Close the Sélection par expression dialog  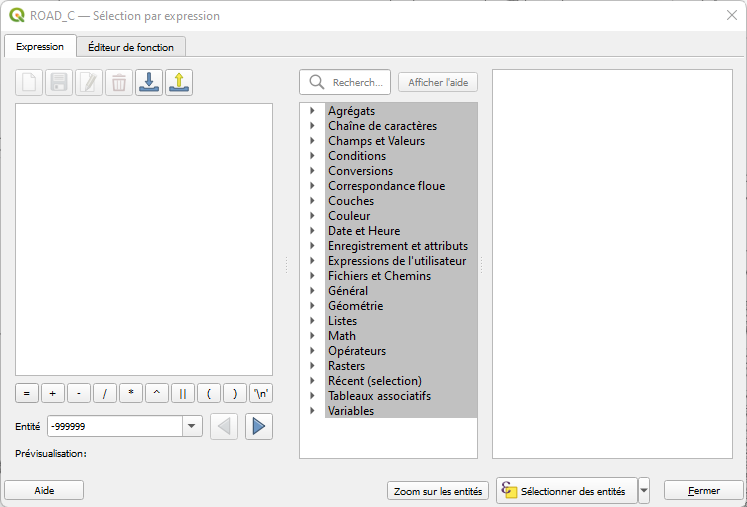[732, 15]
